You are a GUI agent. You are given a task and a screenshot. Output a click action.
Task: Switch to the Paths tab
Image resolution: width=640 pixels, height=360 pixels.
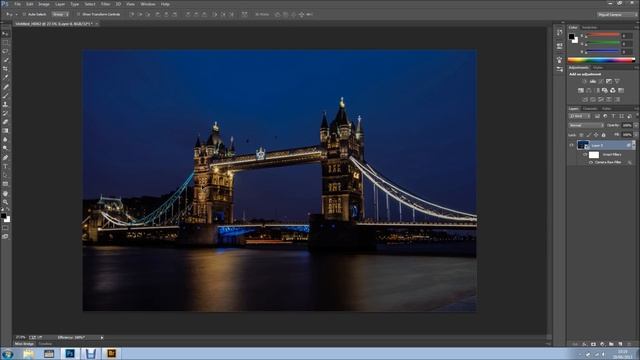tap(607, 109)
